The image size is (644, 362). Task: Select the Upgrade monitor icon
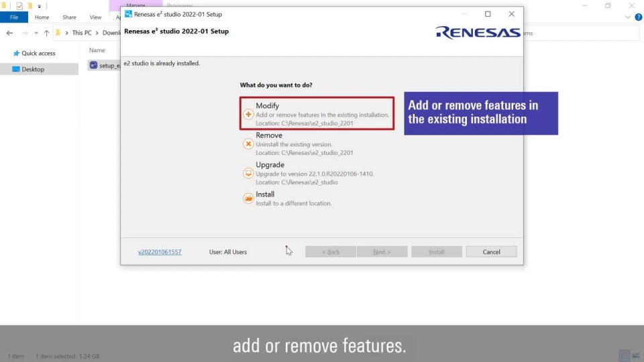tap(248, 173)
